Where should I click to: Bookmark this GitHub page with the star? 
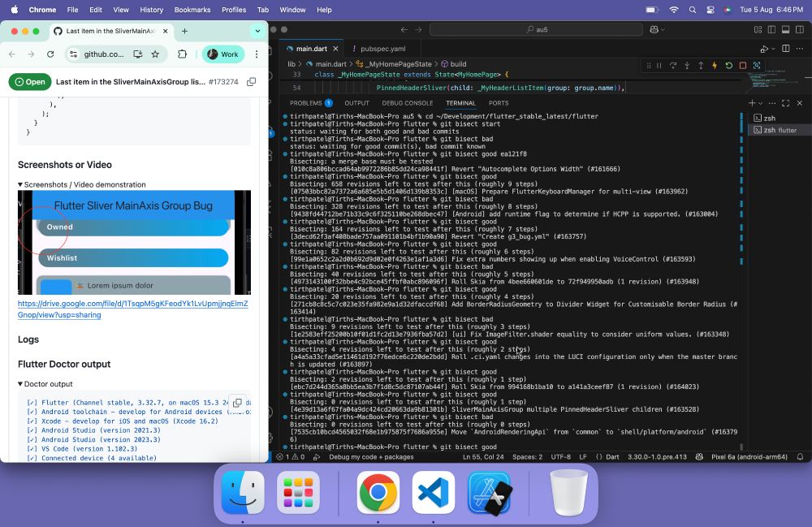[155, 54]
